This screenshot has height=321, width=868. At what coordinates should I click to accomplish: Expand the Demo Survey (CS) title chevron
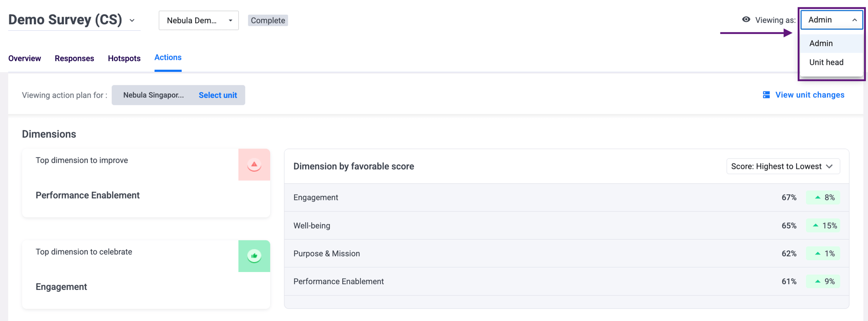[132, 20]
